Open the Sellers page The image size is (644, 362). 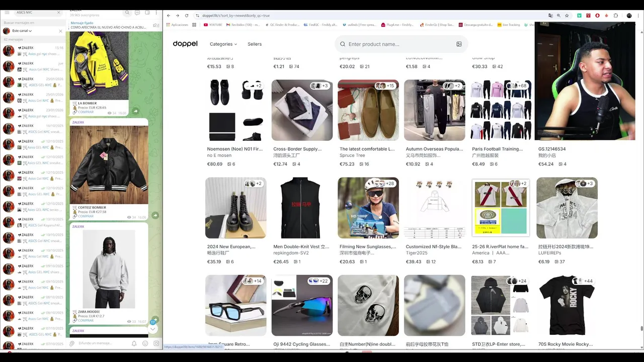tap(255, 44)
